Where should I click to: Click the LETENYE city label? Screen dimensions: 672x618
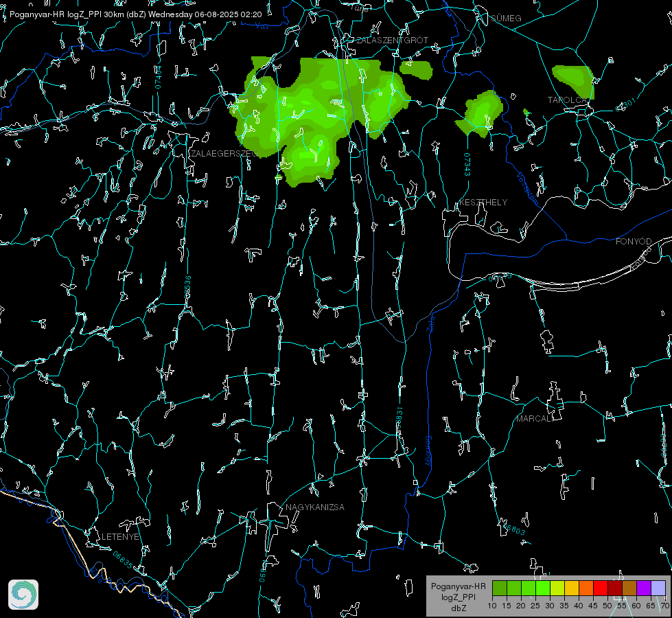coord(120,537)
